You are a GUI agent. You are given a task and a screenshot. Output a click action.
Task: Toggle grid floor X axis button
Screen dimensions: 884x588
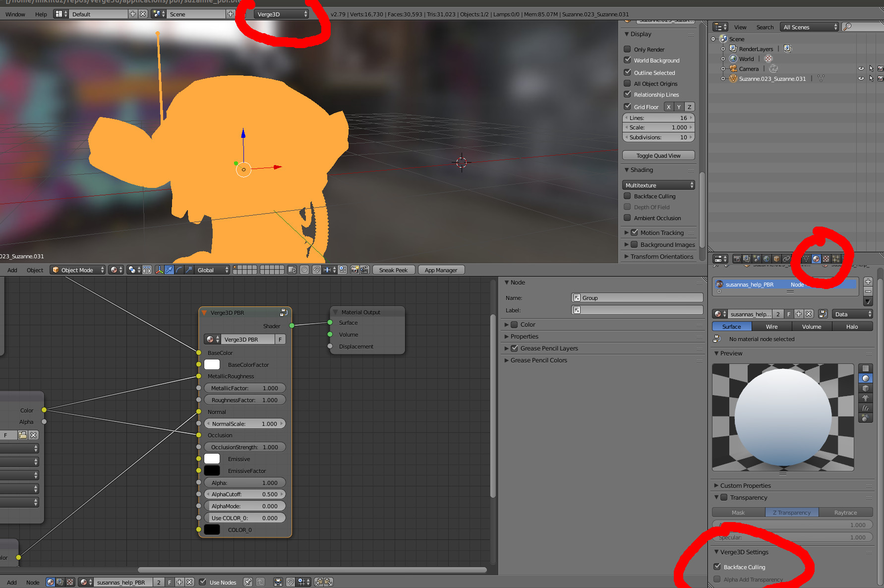coord(668,107)
